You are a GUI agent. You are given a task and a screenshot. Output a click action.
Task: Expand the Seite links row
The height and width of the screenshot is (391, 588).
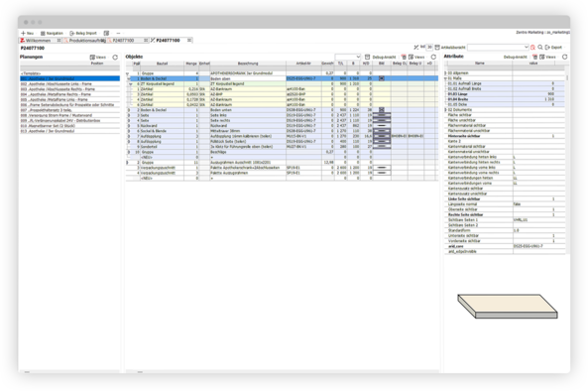[x=128, y=115]
